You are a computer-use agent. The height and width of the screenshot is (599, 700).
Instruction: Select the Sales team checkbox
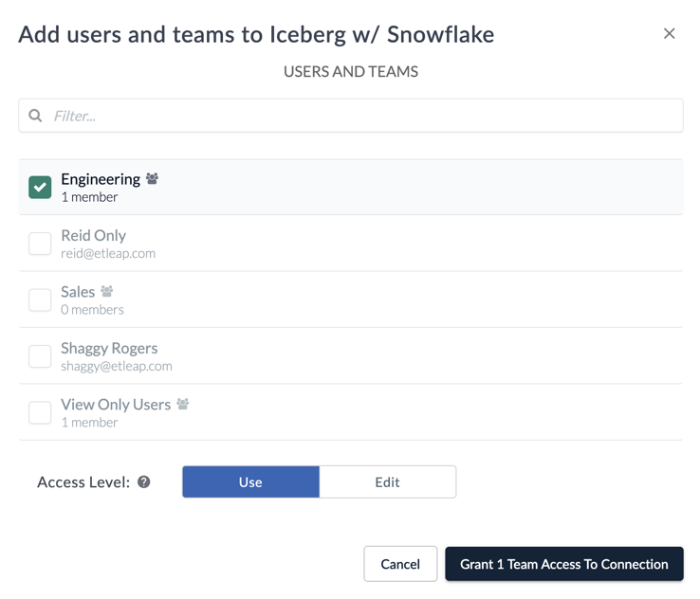40,299
